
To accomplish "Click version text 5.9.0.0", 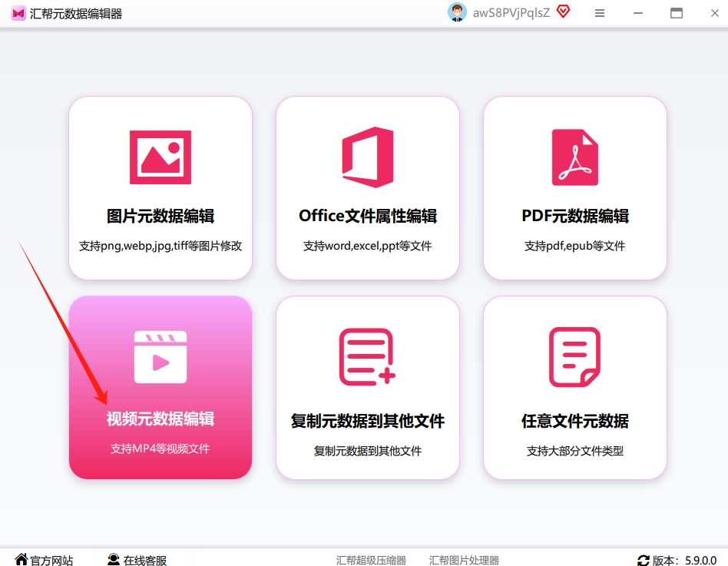I will 700,561.
